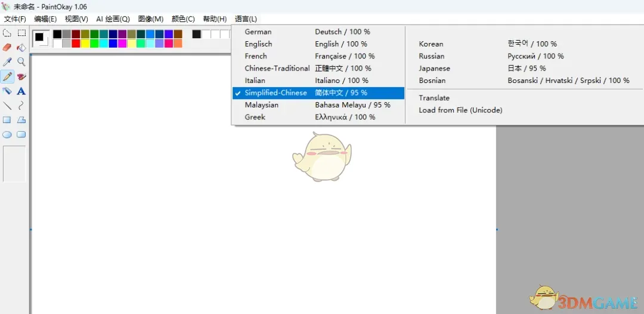
Task: Pick the dark red maroon swatch
Action: [76, 34]
